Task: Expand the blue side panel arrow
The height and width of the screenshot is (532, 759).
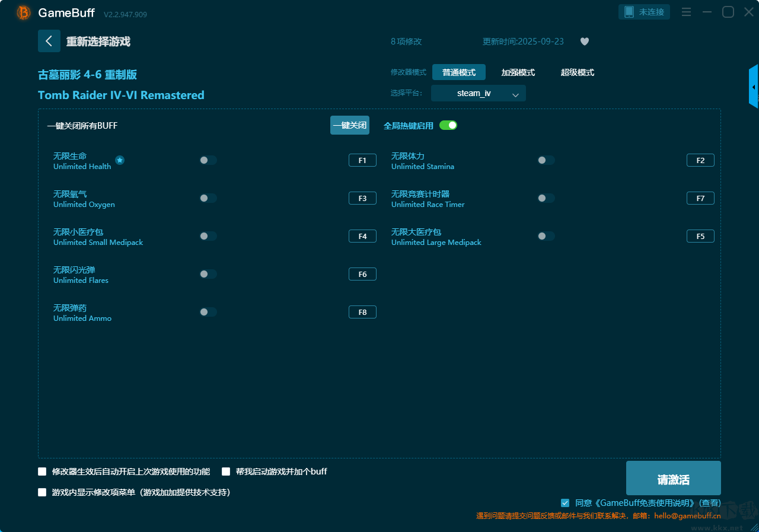Action: [x=754, y=87]
